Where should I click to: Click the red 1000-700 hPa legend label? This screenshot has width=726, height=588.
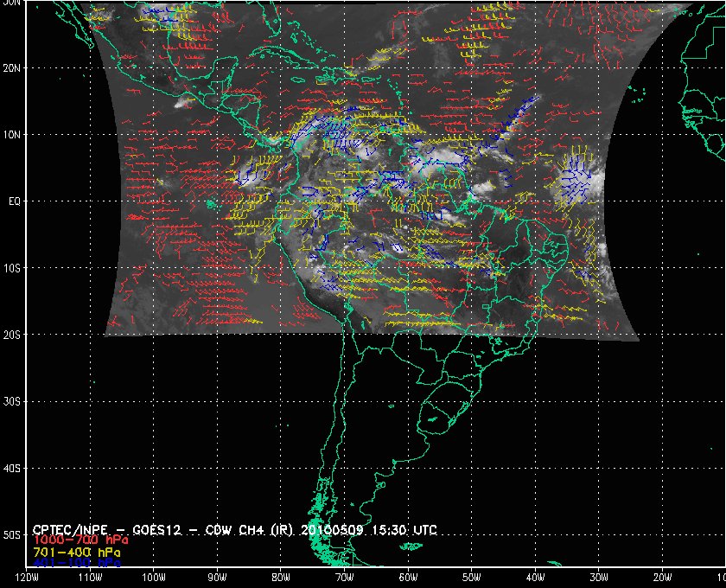pyautogui.click(x=80, y=540)
